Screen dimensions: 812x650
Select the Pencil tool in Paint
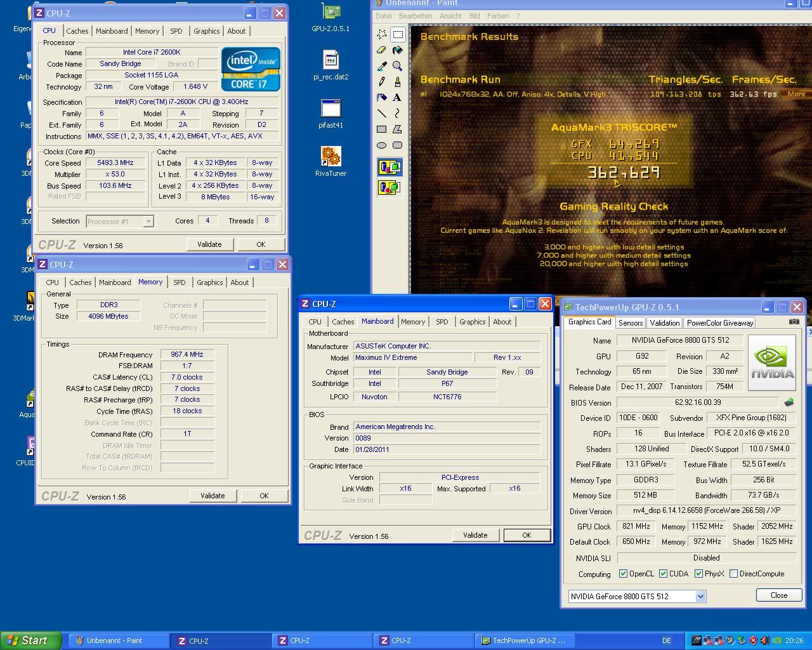(x=382, y=82)
